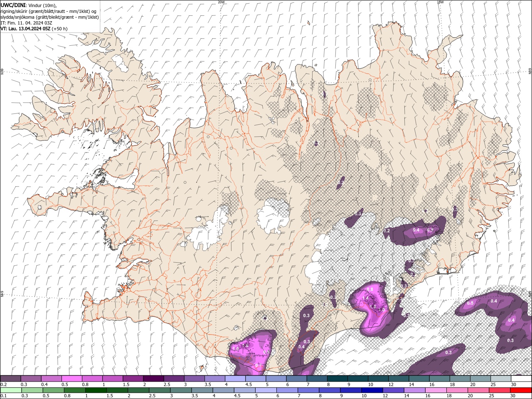The width and height of the screenshot is (532, 399).
Task: Pick the bright red swatch labeled 30, lower row
Action: [520, 390]
